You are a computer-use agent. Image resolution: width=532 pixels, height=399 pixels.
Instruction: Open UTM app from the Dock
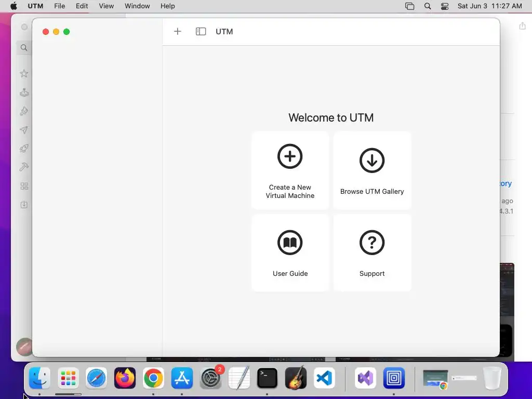coord(394,378)
